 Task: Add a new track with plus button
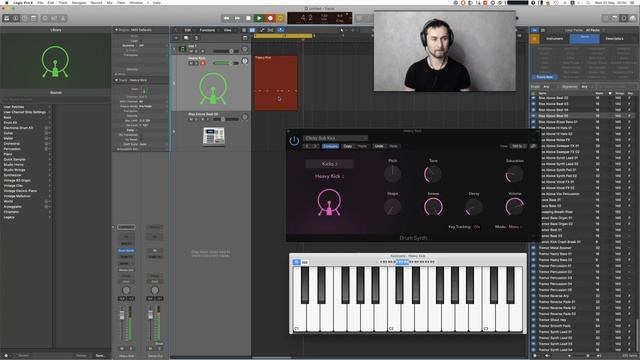tap(176, 38)
